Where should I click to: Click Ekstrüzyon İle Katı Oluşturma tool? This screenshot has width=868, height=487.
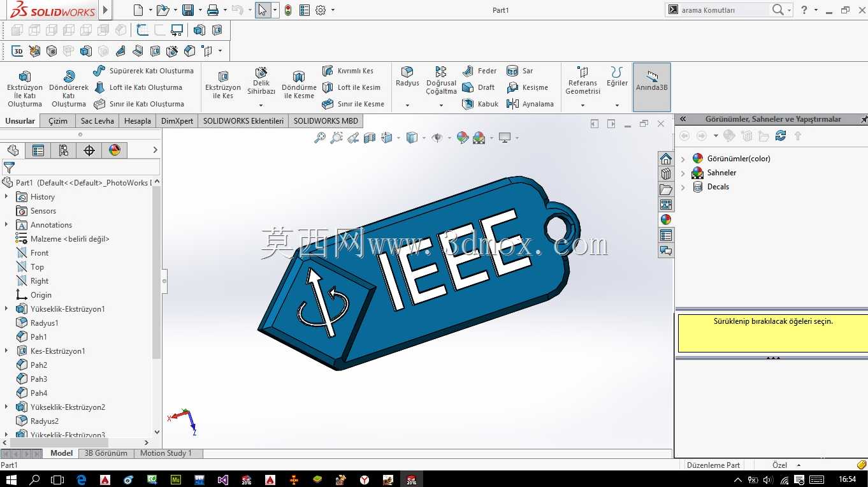pos(25,88)
